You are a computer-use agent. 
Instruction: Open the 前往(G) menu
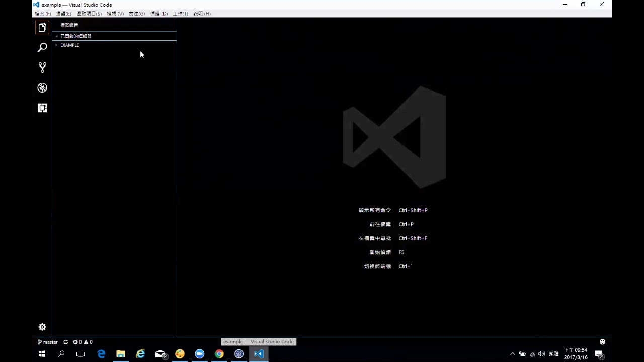pos(137,14)
